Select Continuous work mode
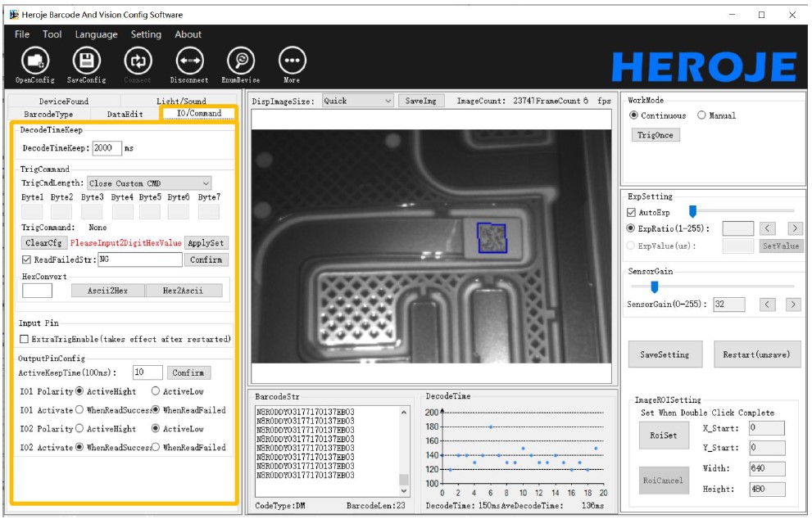Viewport: 812px width, 519px height. (633, 115)
